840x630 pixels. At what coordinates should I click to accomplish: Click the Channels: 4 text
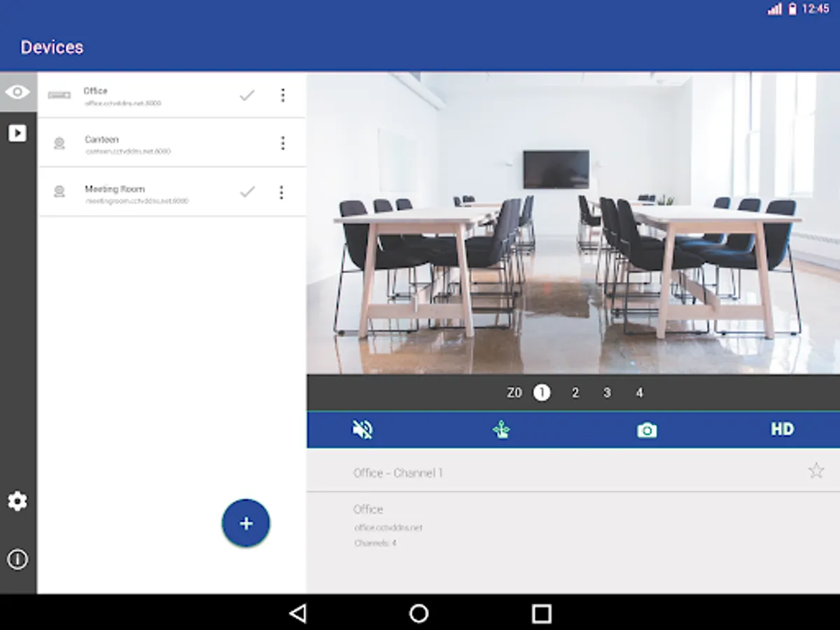375,543
